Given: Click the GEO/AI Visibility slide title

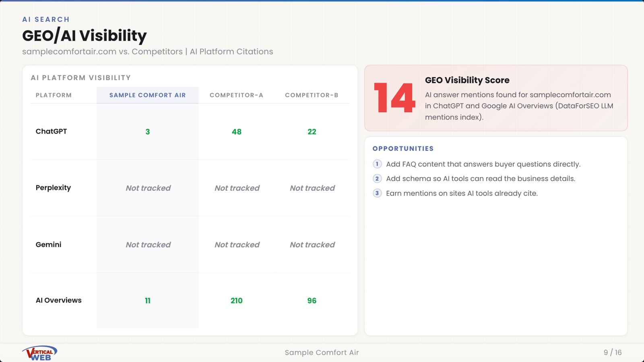Looking at the screenshot, I should [x=85, y=35].
